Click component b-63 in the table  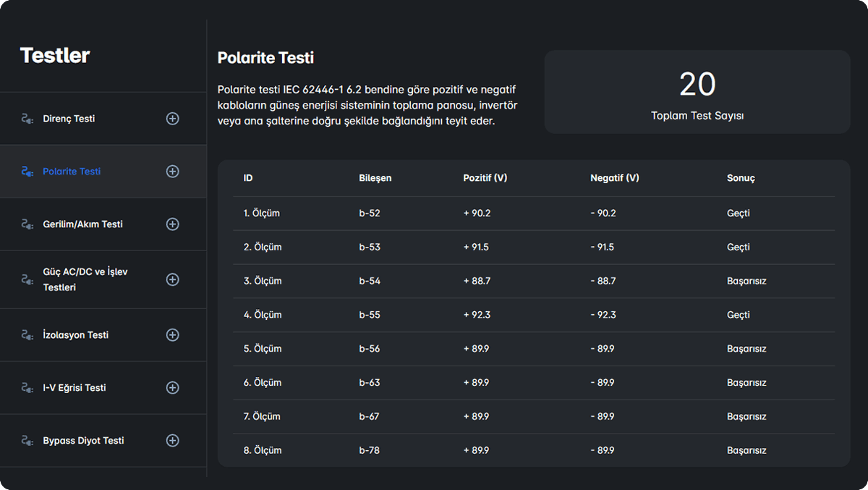pos(370,383)
